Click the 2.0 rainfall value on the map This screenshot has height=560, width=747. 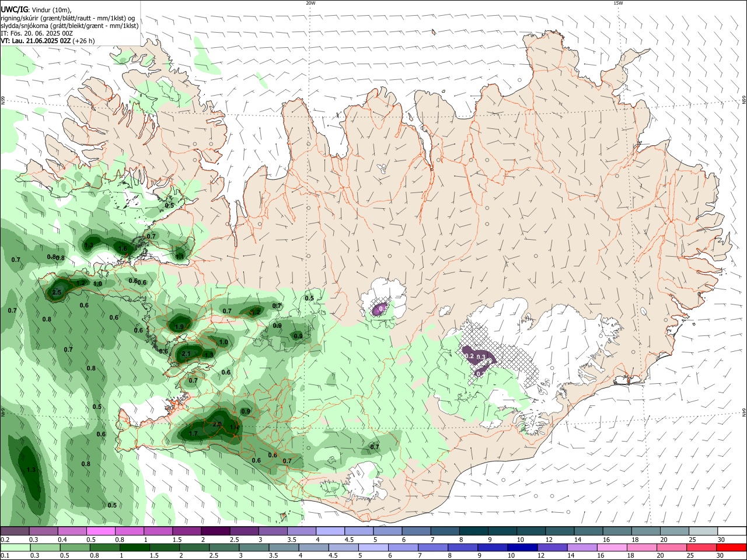coord(217,424)
